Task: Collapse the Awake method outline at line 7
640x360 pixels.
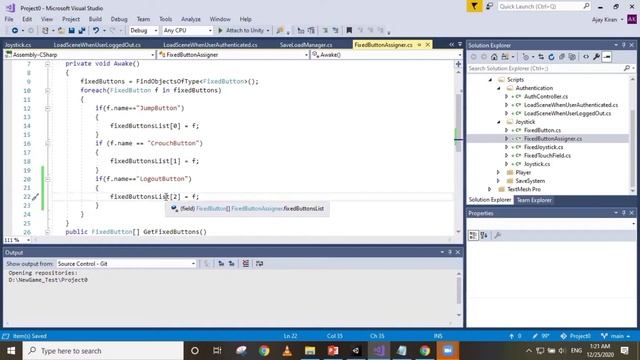Action: (x=47, y=64)
